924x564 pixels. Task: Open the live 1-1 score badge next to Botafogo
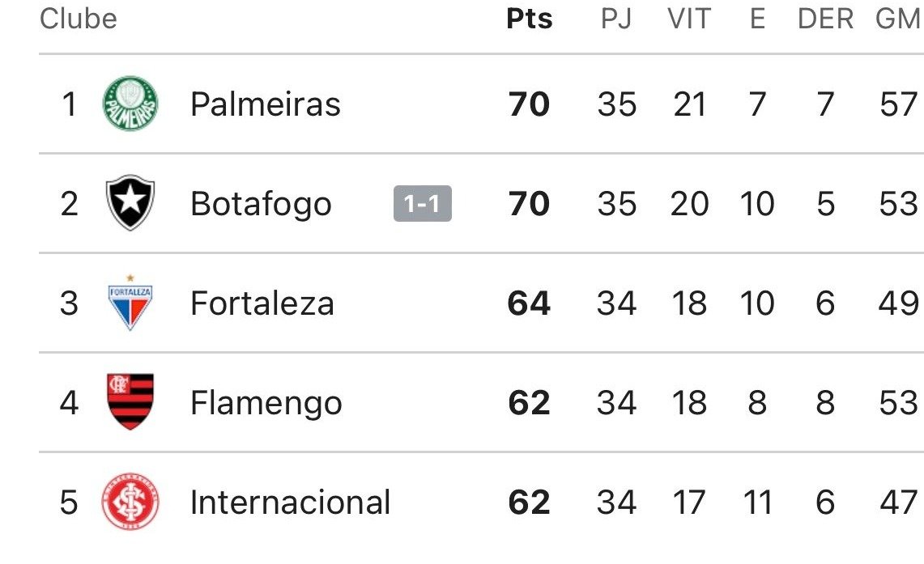point(424,205)
